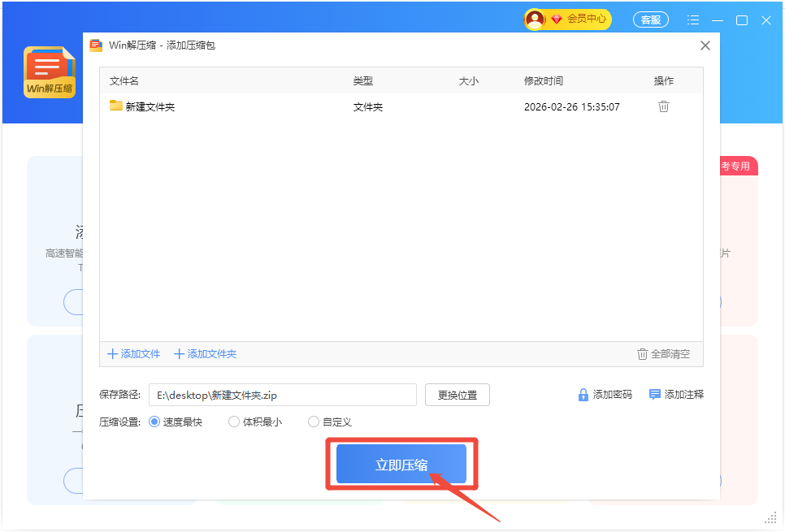The width and height of the screenshot is (785, 532).
Task: Click the trash icon for 新建文件夹 row
Action: point(663,106)
